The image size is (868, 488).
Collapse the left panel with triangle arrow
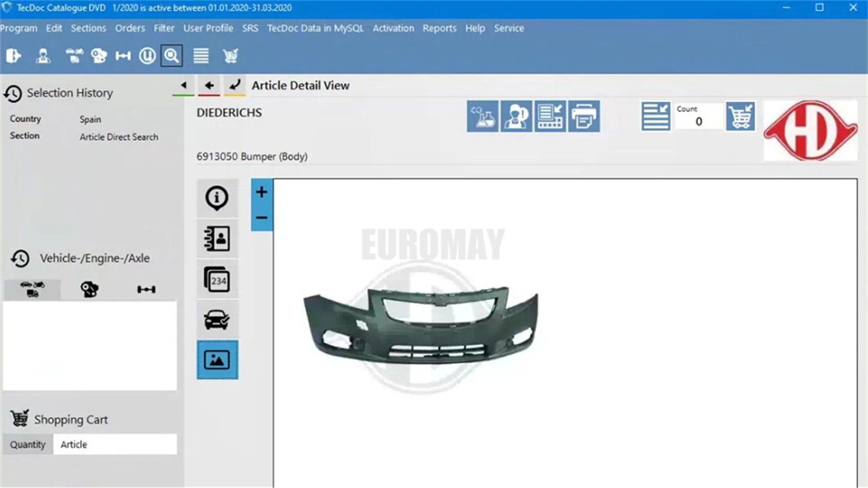(184, 85)
